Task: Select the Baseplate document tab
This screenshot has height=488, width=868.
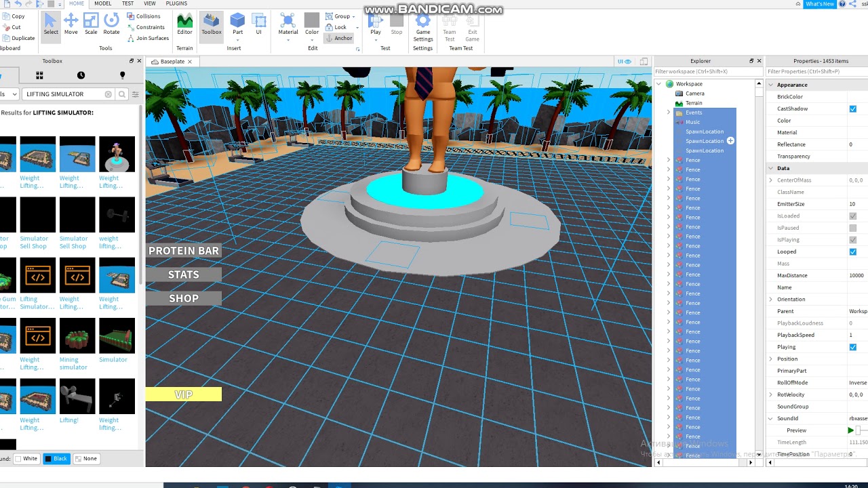Action: coord(172,62)
